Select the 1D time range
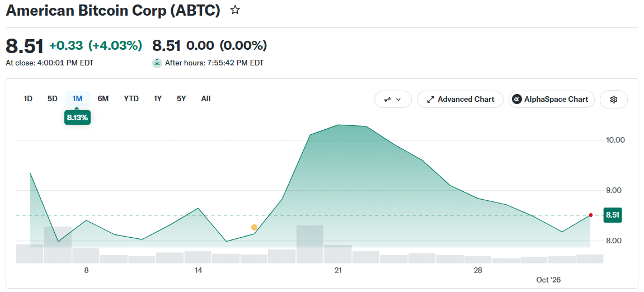The height and width of the screenshot is (292, 644). click(x=28, y=98)
